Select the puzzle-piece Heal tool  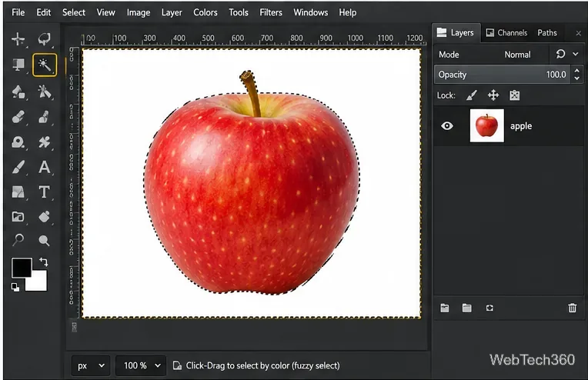click(44, 142)
